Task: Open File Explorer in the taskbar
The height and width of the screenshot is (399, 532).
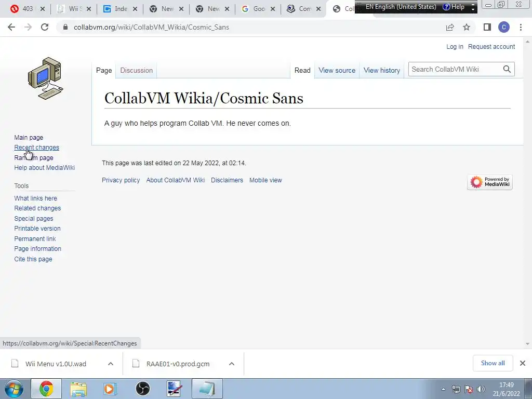Action: (78, 389)
